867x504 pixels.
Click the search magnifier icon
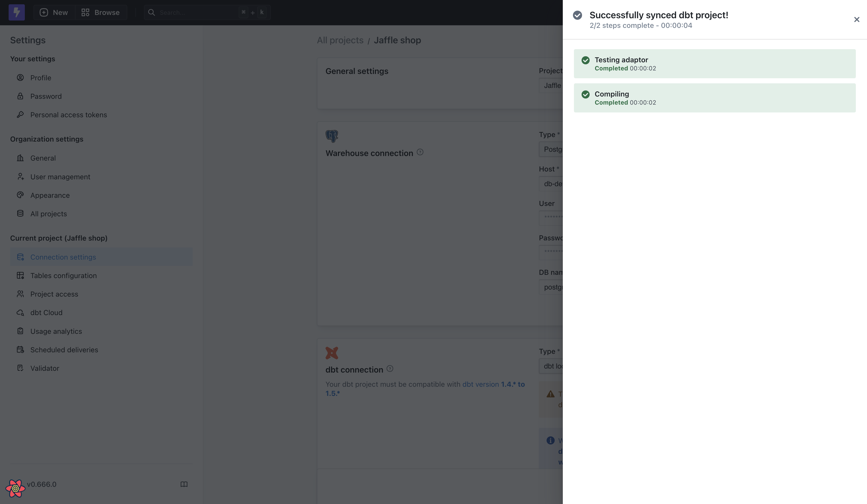click(x=152, y=12)
